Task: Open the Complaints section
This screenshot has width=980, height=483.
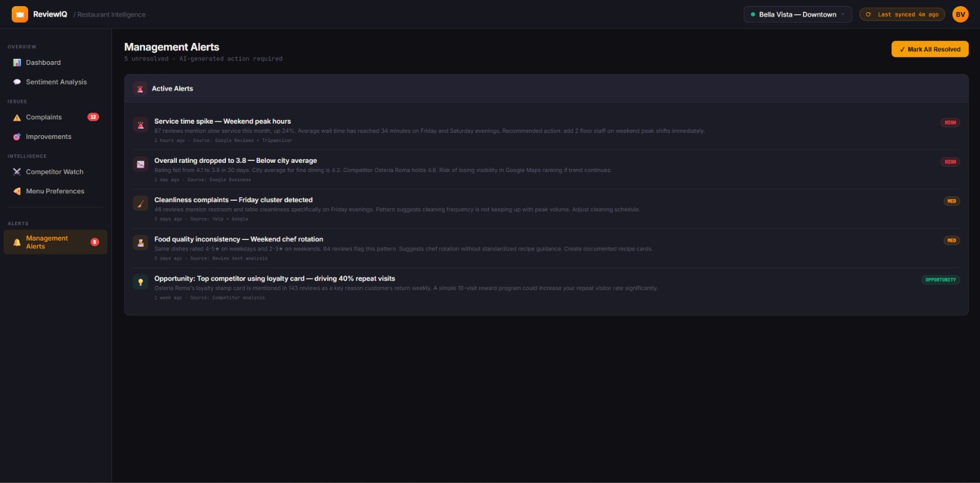Action: click(x=55, y=117)
